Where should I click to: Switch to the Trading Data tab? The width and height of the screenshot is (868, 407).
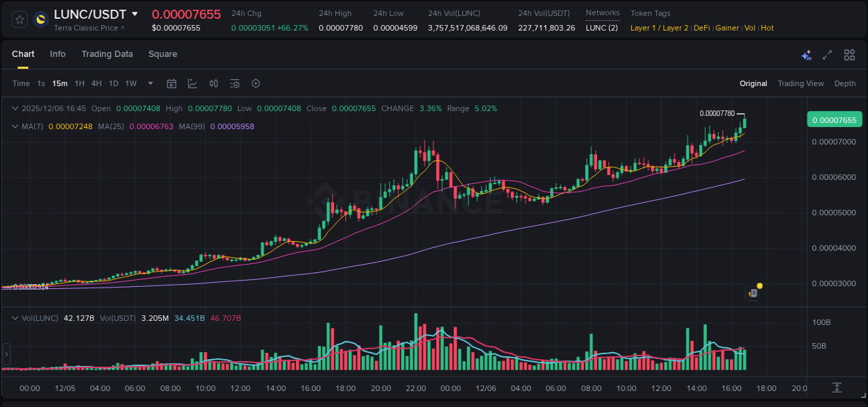(x=107, y=54)
